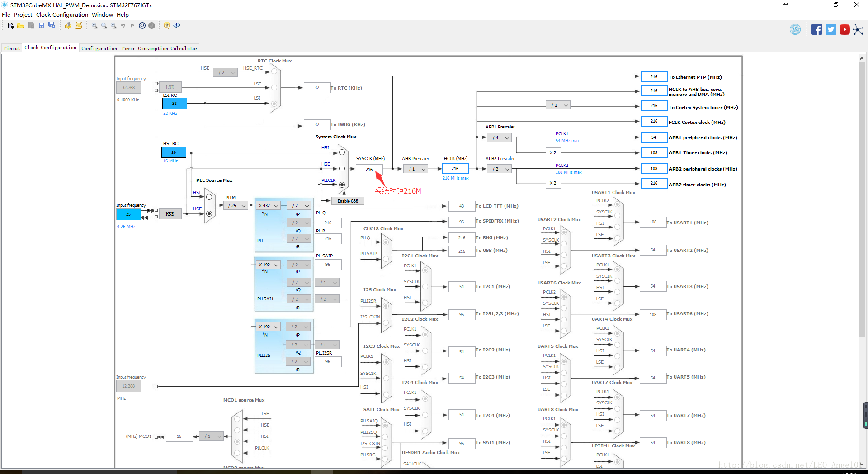Click the MCO1 output 16 value box

coord(179,436)
